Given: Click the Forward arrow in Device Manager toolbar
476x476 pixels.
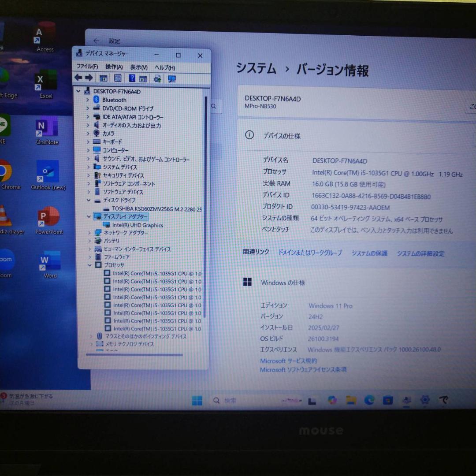Looking at the screenshot, I should (x=89, y=78).
